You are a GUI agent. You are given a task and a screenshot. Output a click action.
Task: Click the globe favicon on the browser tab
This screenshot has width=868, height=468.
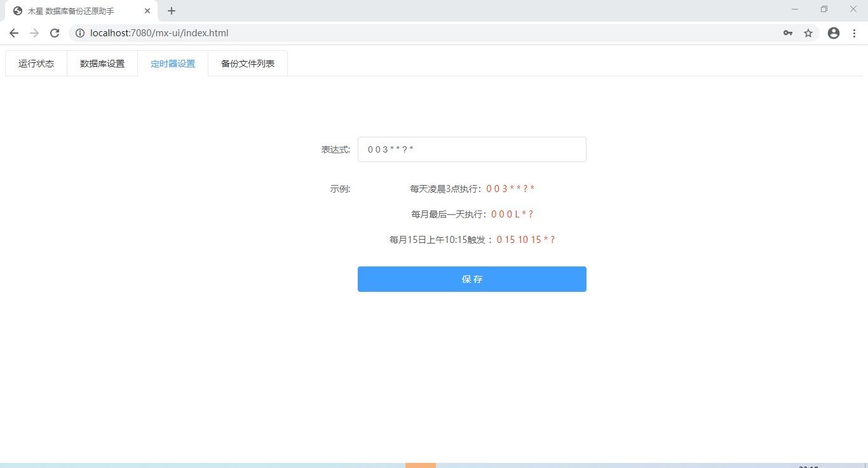pyautogui.click(x=18, y=11)
